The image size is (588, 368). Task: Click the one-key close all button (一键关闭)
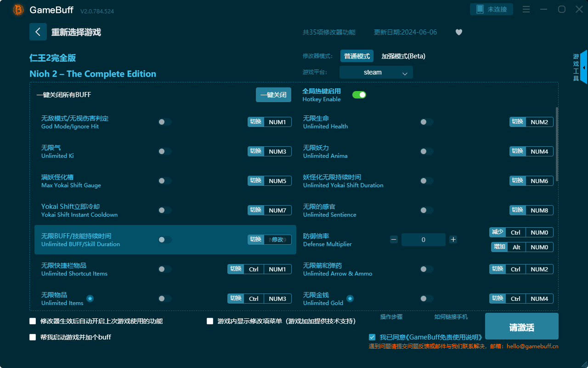point(273,95)
